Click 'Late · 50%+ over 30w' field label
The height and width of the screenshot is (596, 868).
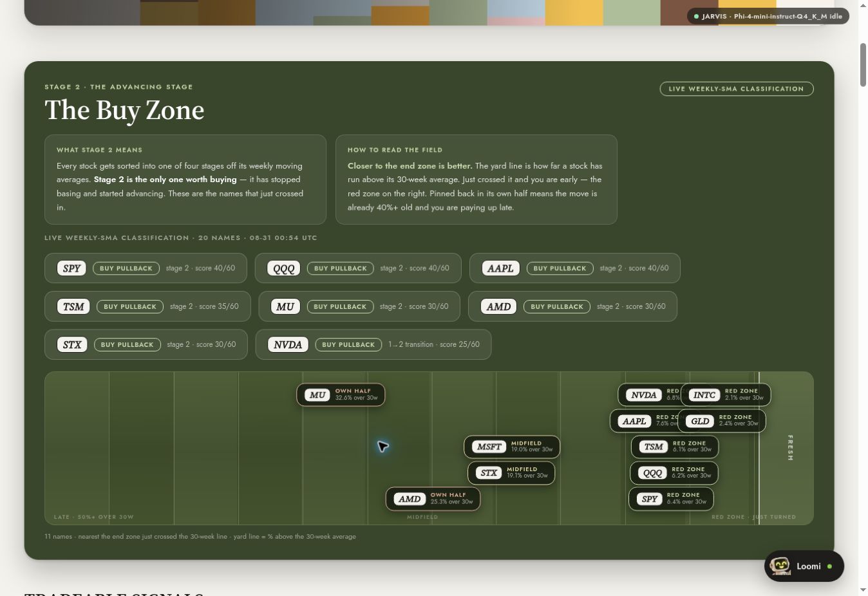click(94, 517)
